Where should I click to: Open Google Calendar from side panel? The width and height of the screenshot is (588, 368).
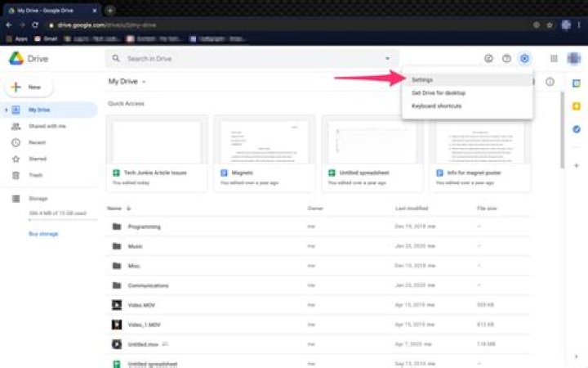coord(577,84)
